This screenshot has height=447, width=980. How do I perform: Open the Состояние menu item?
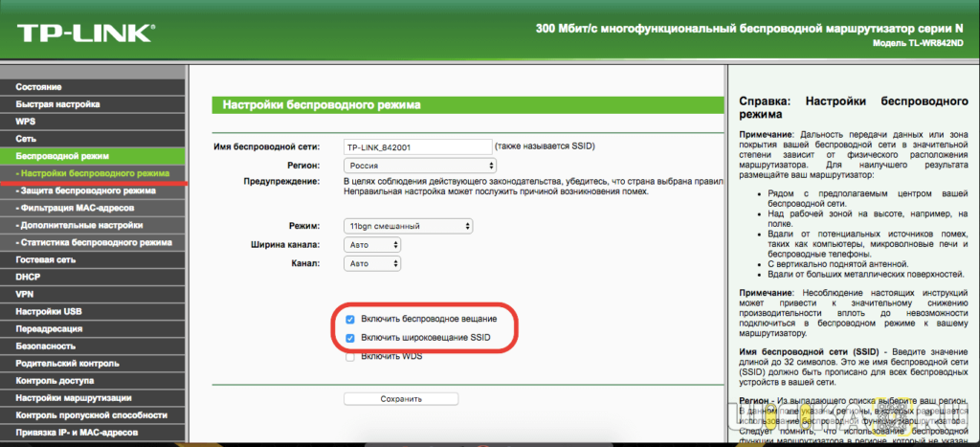tap(38, 87)
